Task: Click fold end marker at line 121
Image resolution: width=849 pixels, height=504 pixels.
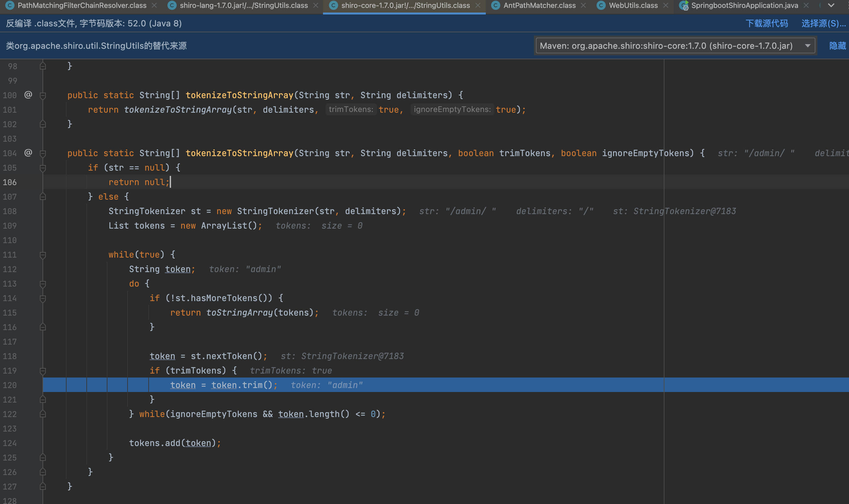Action: (43, 399)
